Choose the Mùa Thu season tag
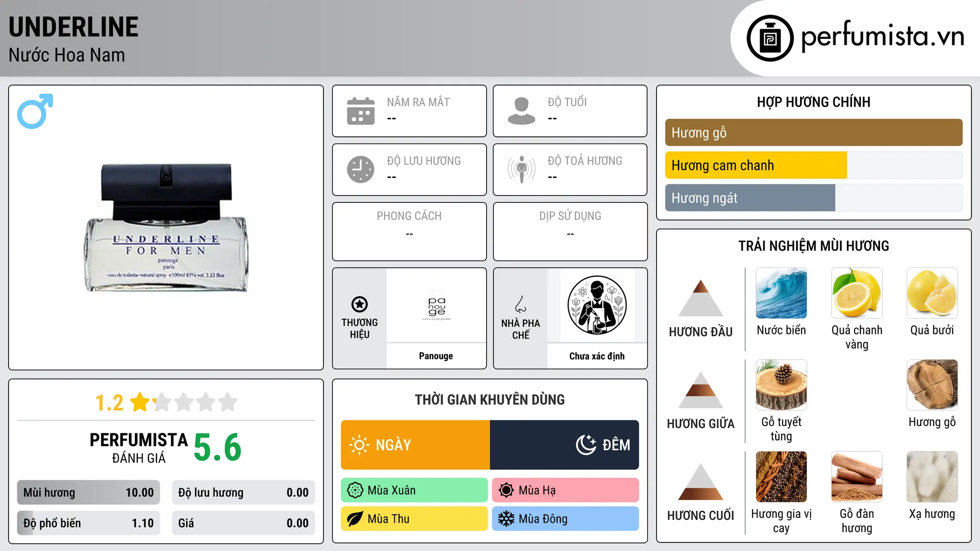This screenshot has height=551, width=980. tap(414, 519)
